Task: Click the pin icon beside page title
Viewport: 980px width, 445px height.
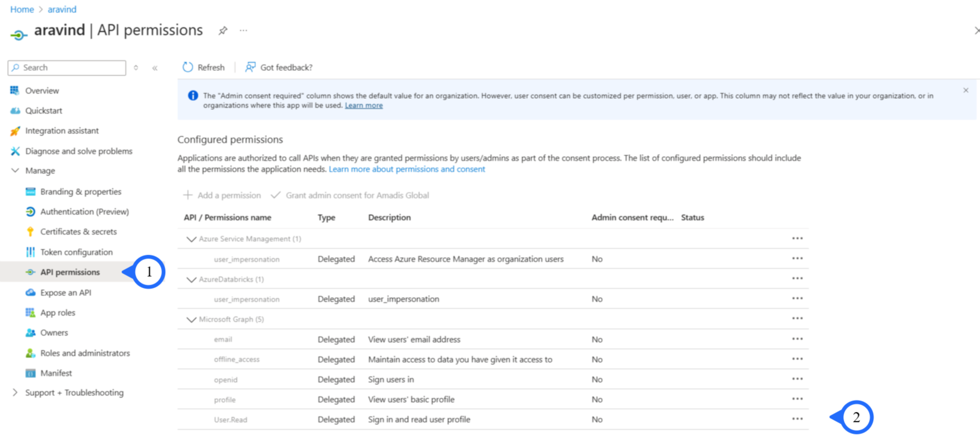Action: pos(223,31)
